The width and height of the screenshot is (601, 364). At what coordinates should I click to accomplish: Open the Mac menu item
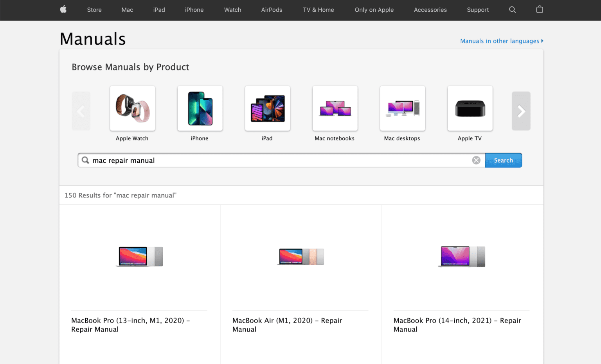127,10
